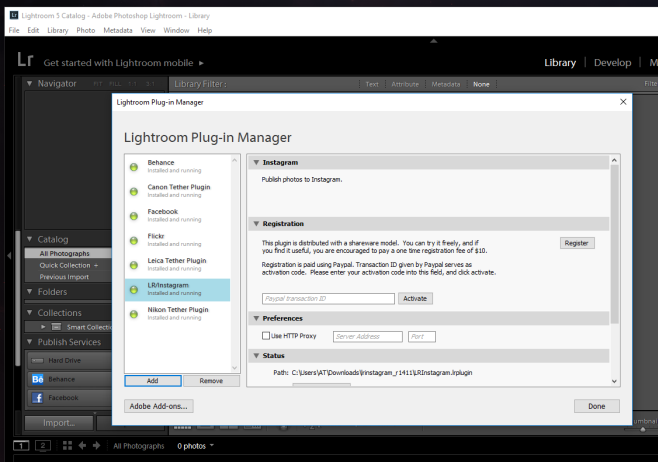Screen dimensions: 658x462
Task: Open the Window menu
Action: tap(176, 30)
